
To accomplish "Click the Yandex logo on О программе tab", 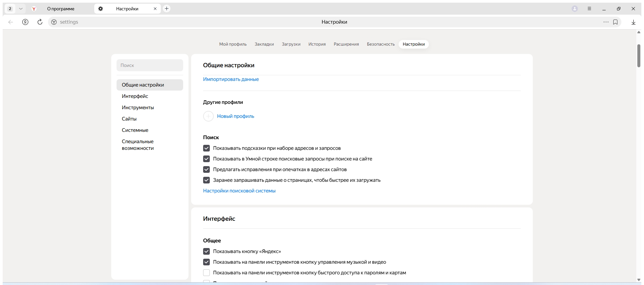I will coord(34,9).
